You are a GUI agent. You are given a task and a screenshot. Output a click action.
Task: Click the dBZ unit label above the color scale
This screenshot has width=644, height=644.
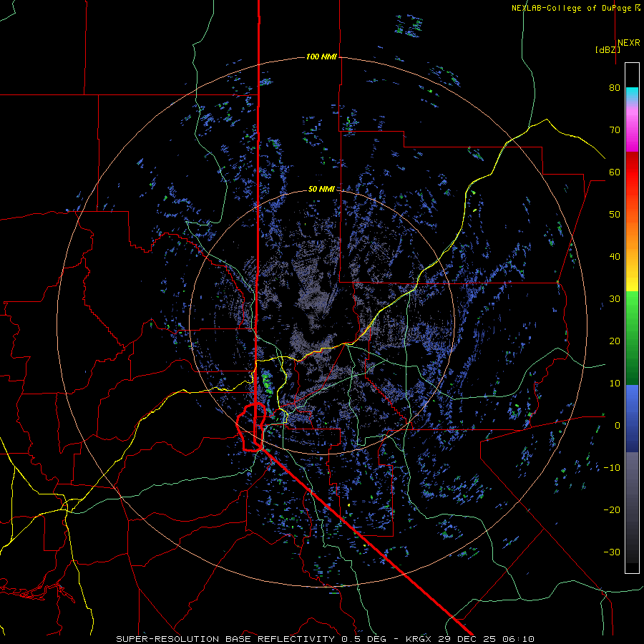608,50
